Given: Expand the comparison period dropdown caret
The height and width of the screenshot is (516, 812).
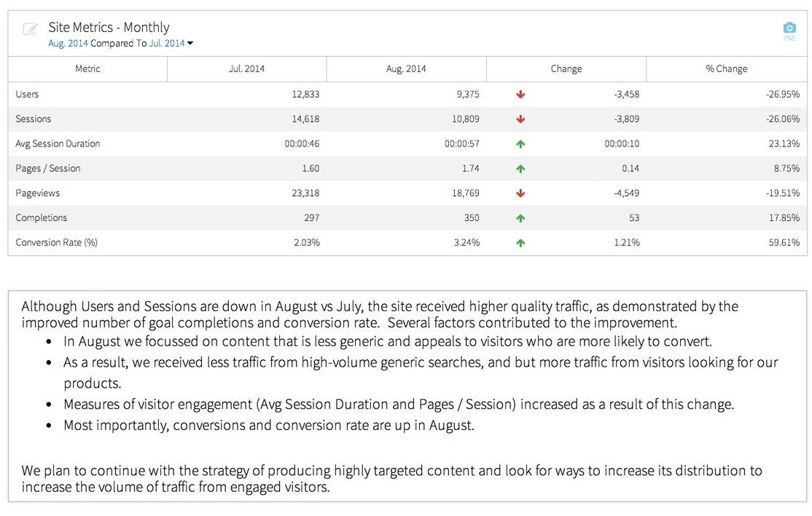Looking at the screenshot, I should pos(190,44).
